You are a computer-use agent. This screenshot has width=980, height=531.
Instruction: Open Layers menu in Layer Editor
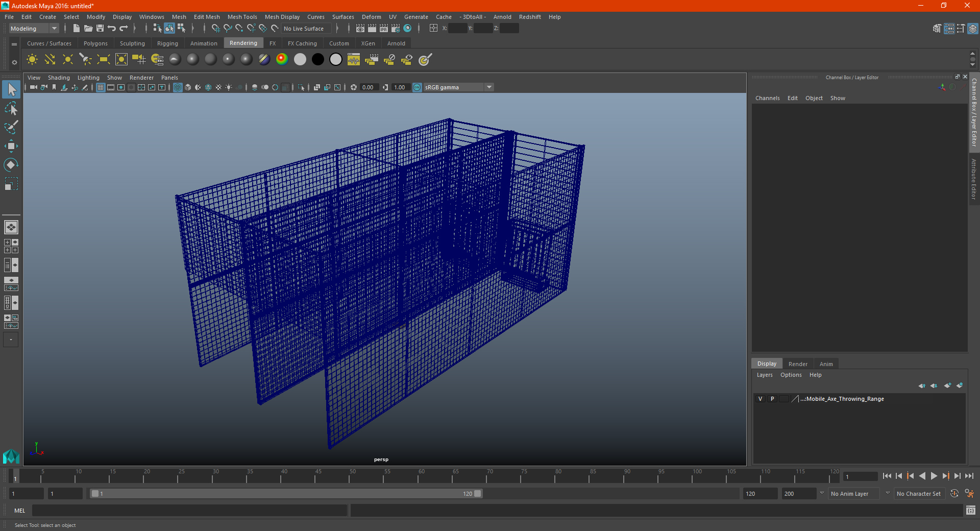(765, 375)
